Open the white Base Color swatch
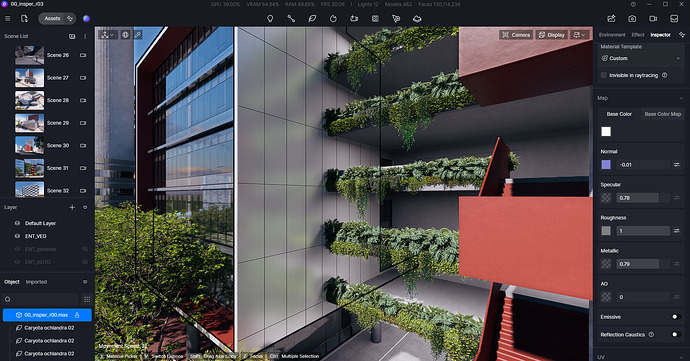Screen dimensions: 690x361 point(606,132)
